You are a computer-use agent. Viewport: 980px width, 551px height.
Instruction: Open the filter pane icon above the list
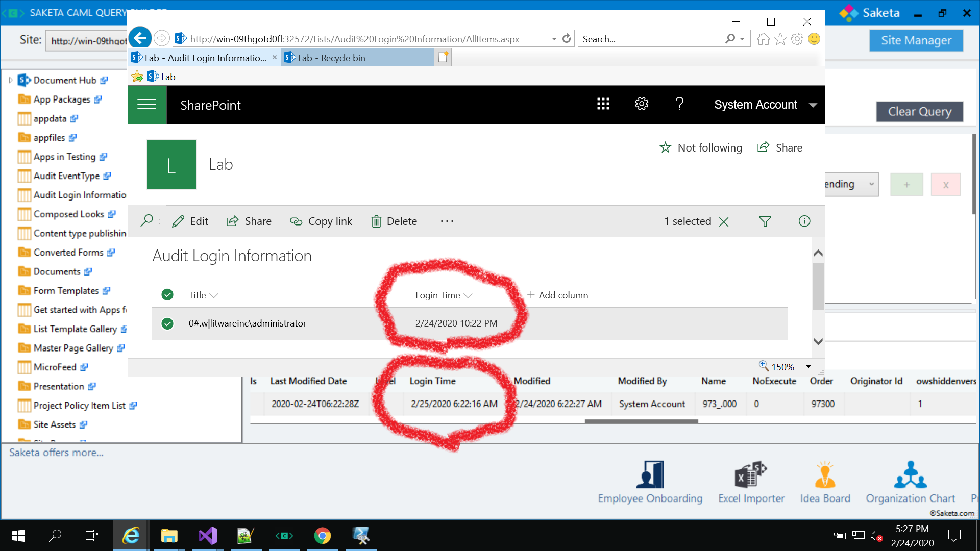[765, 221]
